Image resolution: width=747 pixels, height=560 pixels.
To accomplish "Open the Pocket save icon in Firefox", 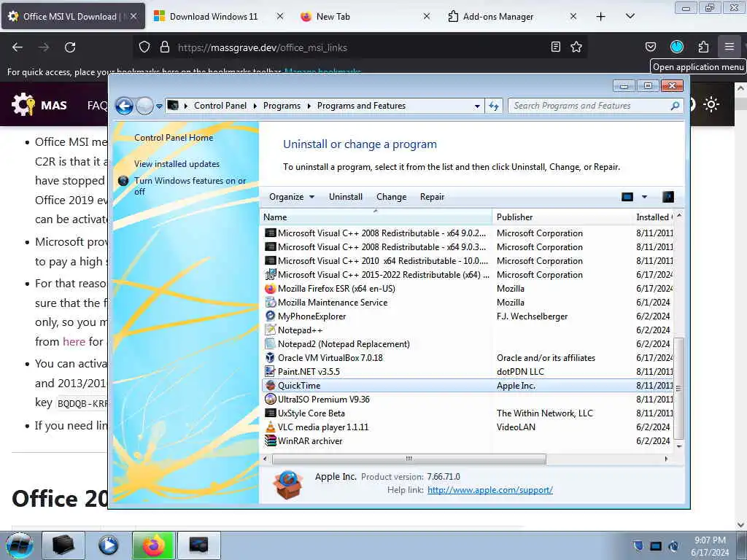I will click(x=651, y=47).
